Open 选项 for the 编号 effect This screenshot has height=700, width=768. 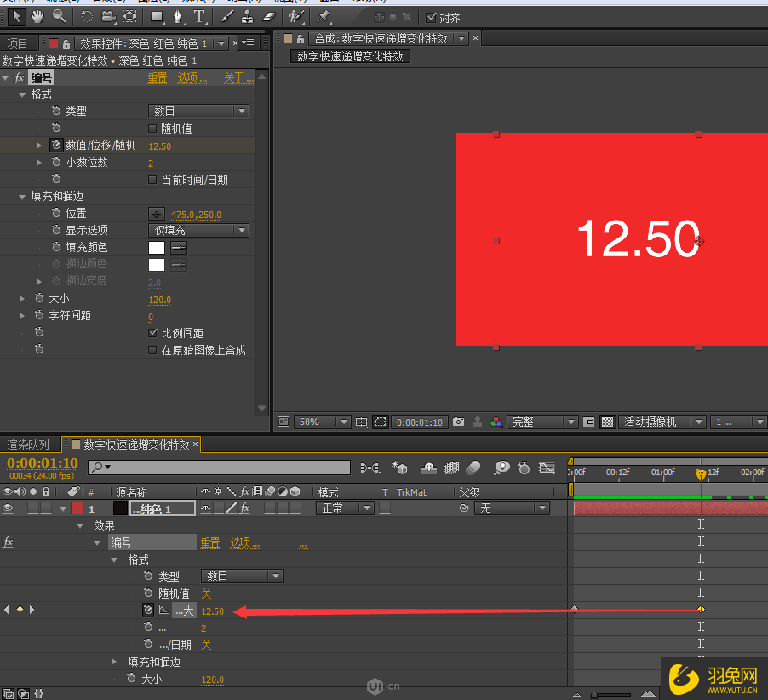[x=189, y=77]
